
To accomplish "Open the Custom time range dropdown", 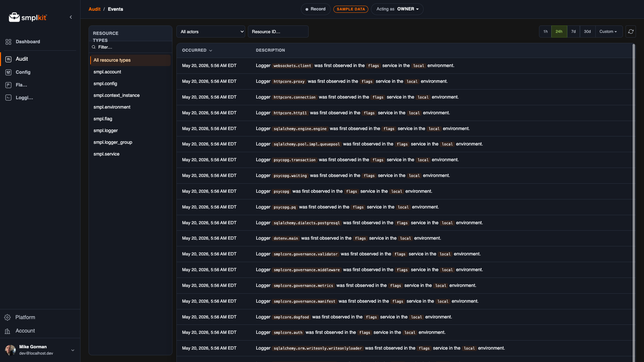I will pos(608,32).
